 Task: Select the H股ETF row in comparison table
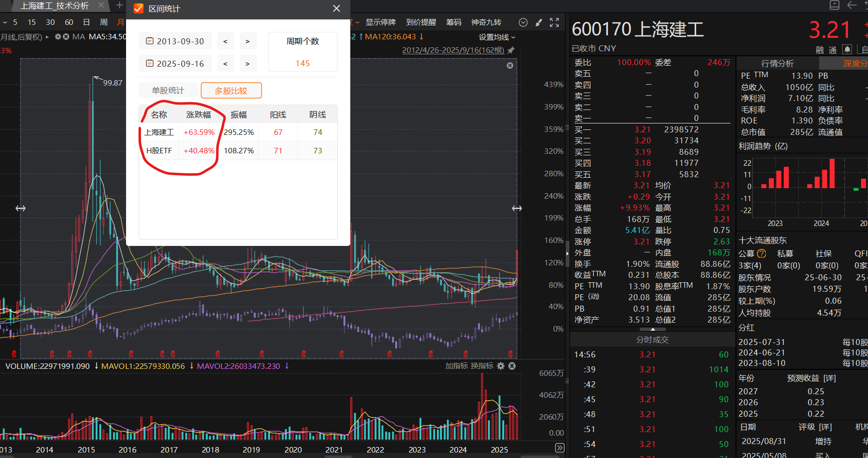[238, 150]
